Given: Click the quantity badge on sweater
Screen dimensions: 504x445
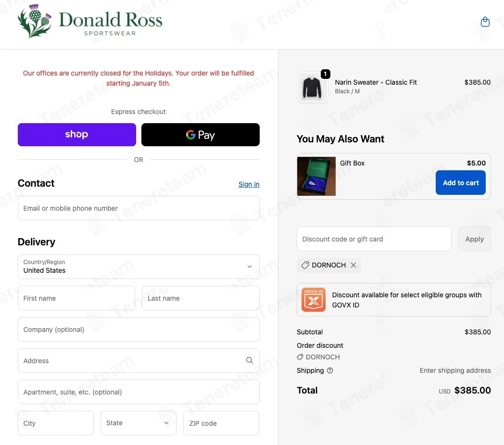Looking at the screenshot, I should [325, 74].
